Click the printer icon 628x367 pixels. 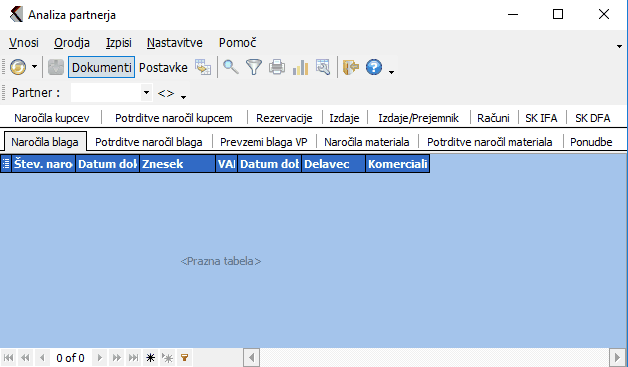point(277,67)
